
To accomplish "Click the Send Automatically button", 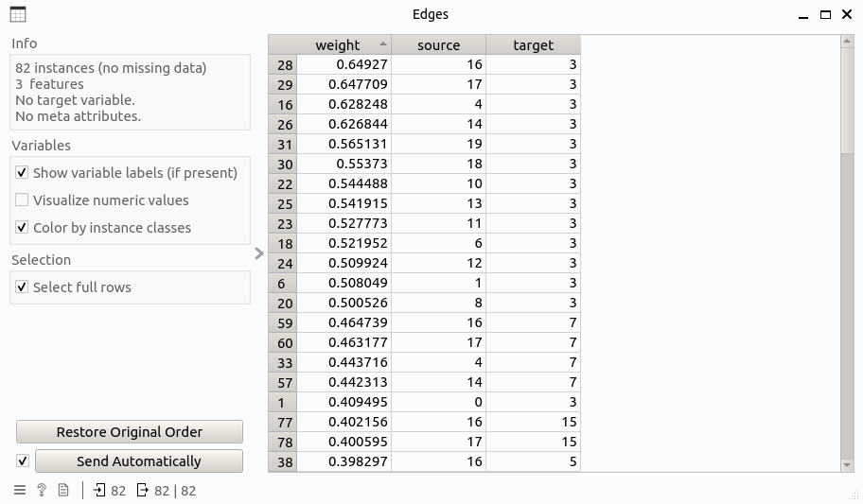I will (x=139, y=461).
